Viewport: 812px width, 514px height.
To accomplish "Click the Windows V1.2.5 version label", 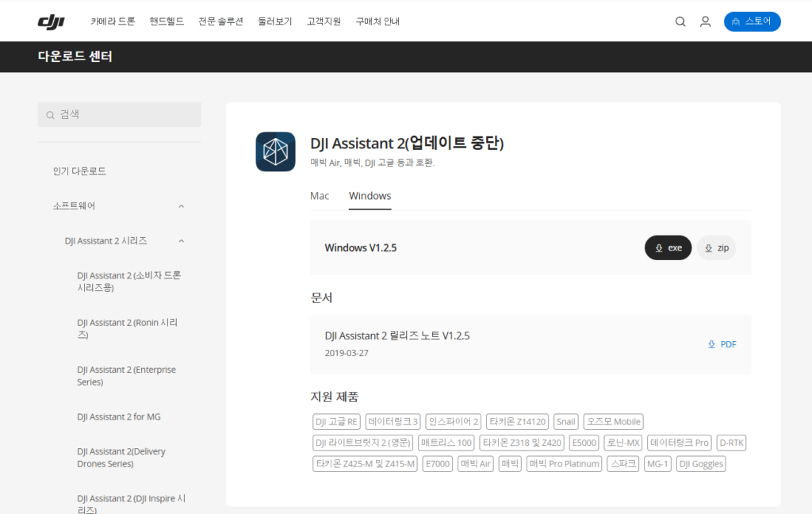I will click(361, 247).
